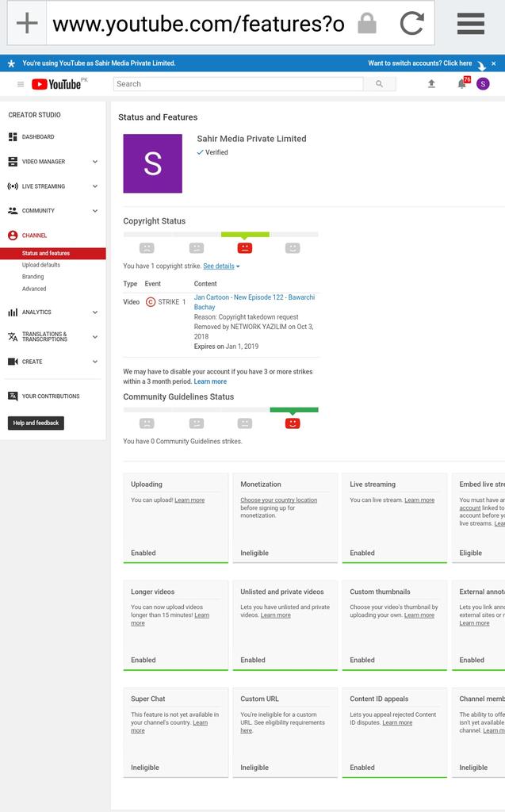The width and height of the screenshot is (505, 812).
Task: Click the Translations & Transcriptions icon
Action: [13, 336]
